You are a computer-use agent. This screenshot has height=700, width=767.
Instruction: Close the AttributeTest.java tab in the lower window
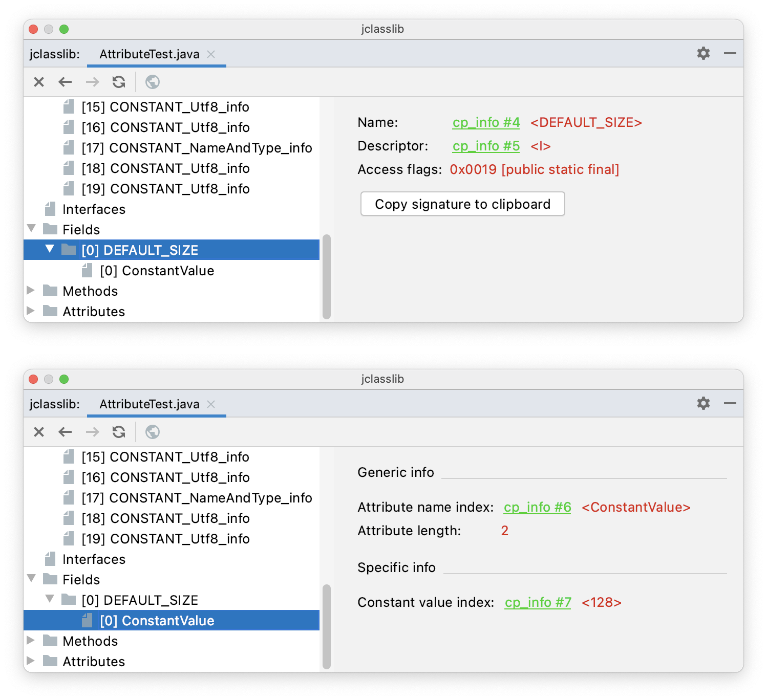tap(211, 404)
